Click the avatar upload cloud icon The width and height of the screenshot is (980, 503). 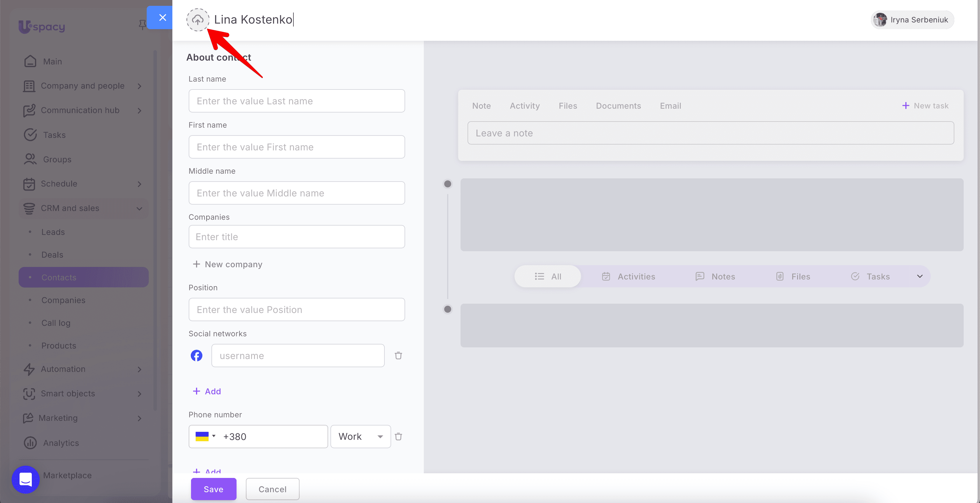click(197, 20)
